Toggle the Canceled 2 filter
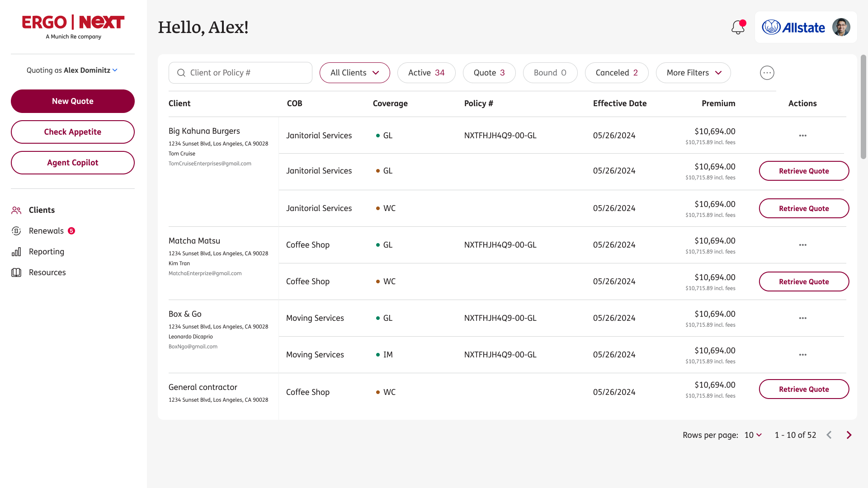 [x=617, y=73]
